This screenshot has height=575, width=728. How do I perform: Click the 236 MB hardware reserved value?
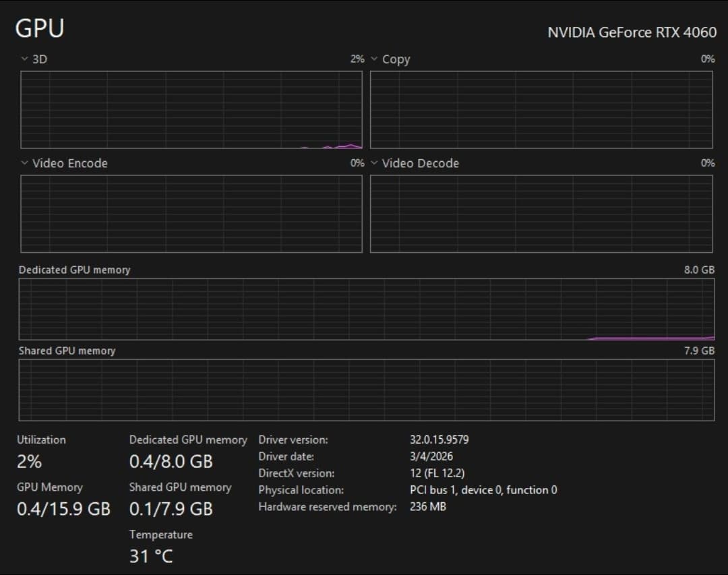click(x=427, y=506)
